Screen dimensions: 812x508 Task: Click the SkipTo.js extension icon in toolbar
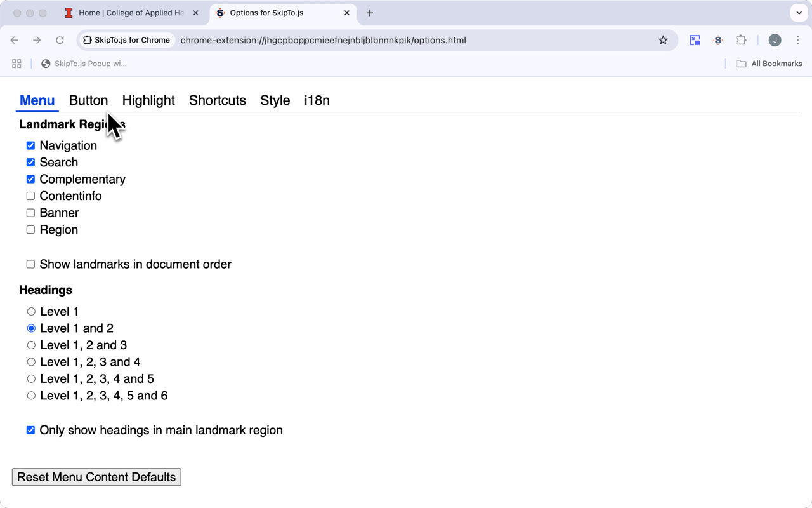tap(718, 40)
